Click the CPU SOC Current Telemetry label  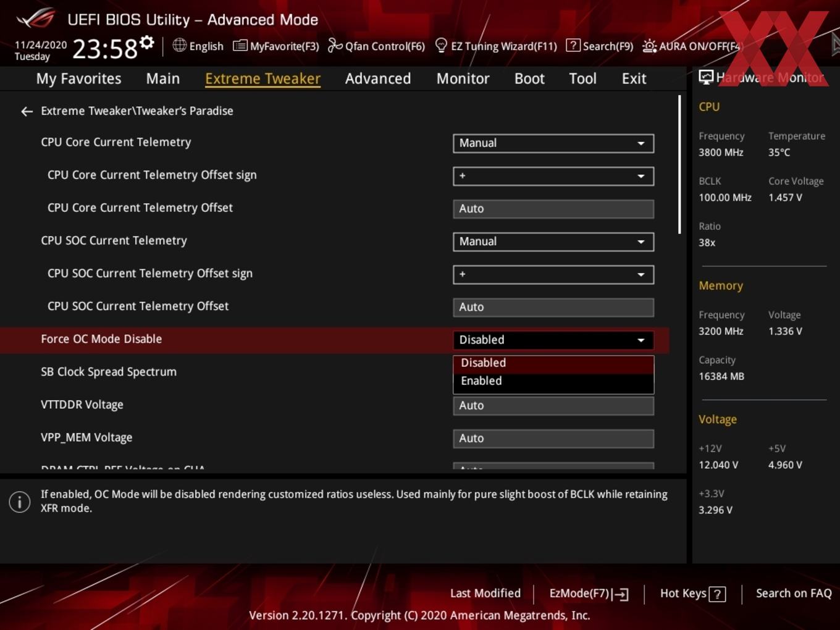coord(114,241)
